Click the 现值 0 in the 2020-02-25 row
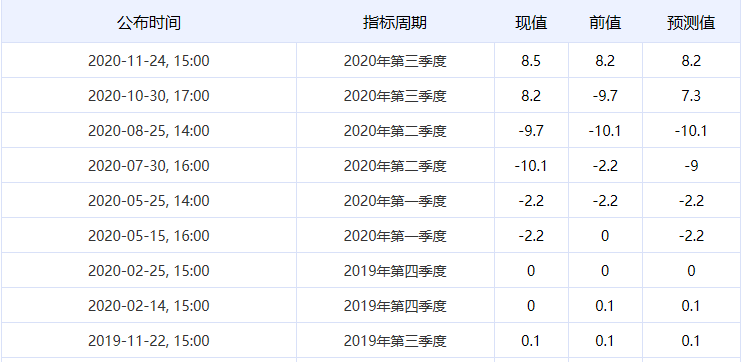Viewport: 745px width, 362px height. (x=531, y=271)
